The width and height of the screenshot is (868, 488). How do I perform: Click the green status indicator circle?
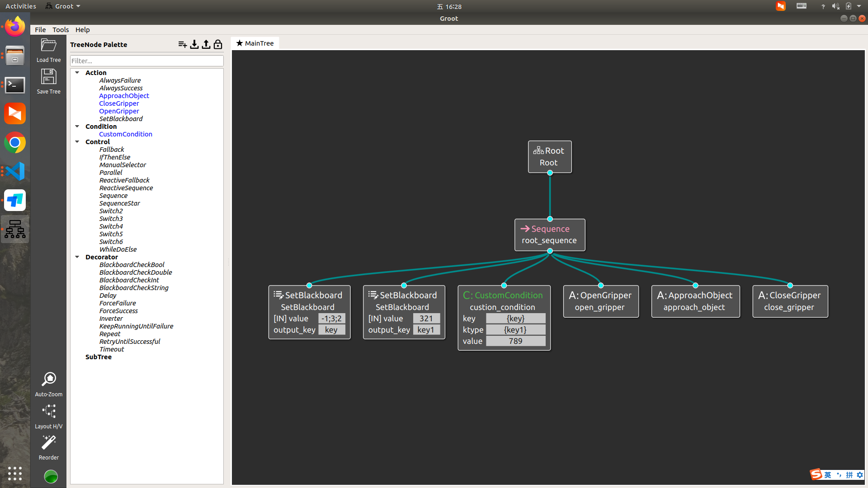point(51,476)
